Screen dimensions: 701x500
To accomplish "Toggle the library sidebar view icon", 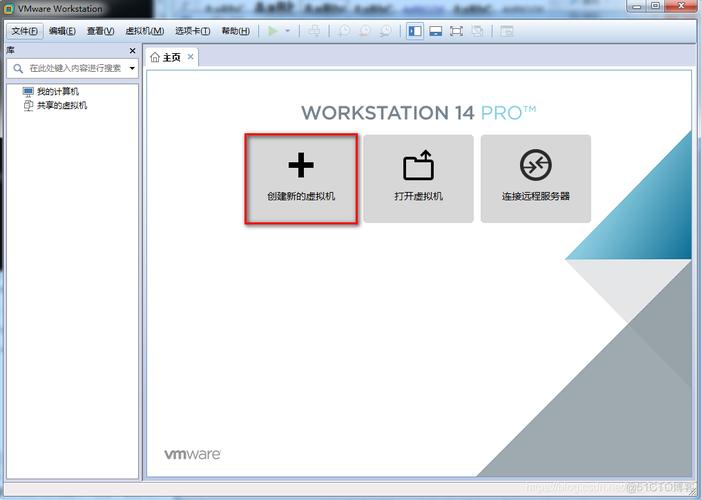I will point(415,31).
